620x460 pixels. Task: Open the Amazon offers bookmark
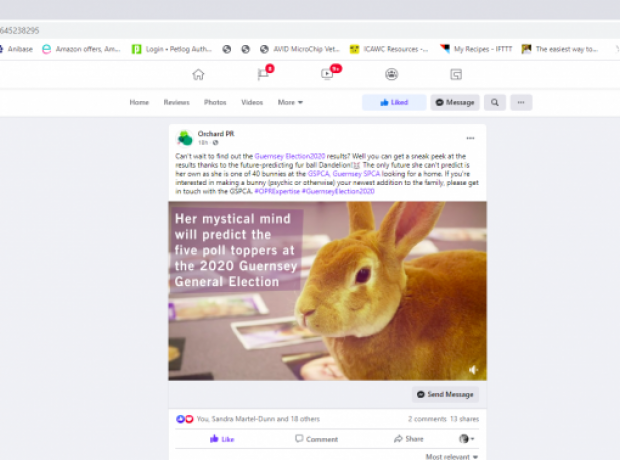point(81,49)
